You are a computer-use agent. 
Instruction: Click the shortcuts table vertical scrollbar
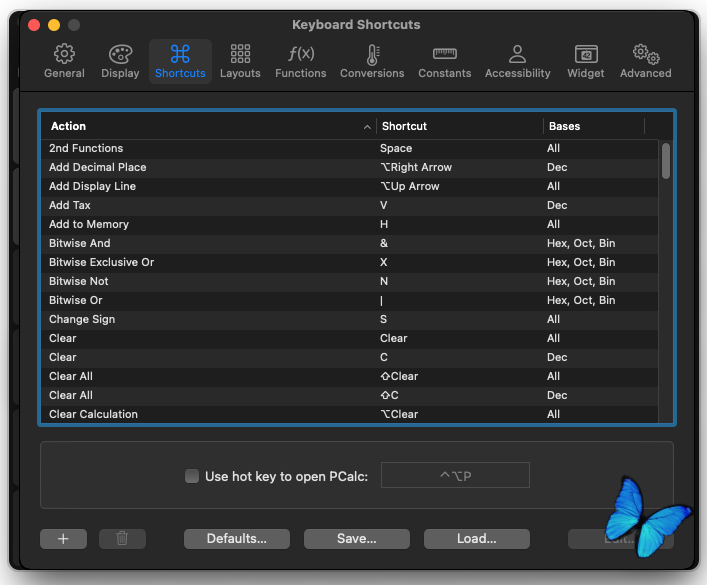[x=666, y=161]
